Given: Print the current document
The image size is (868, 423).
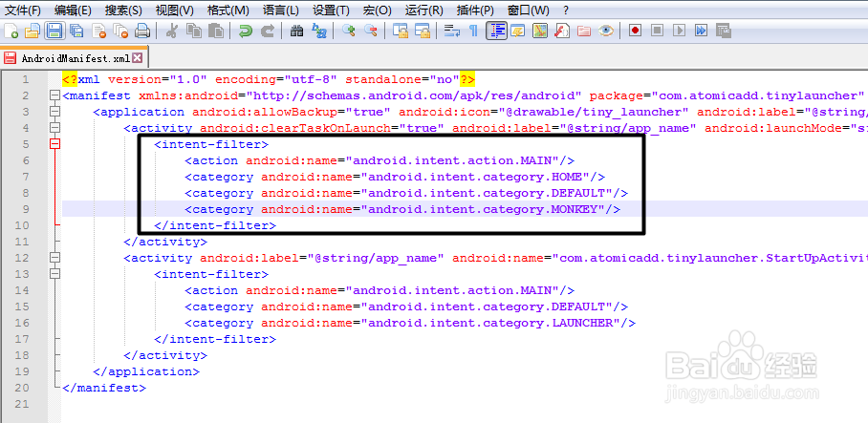Looking at the screenshot, I should tap(142, 31).
